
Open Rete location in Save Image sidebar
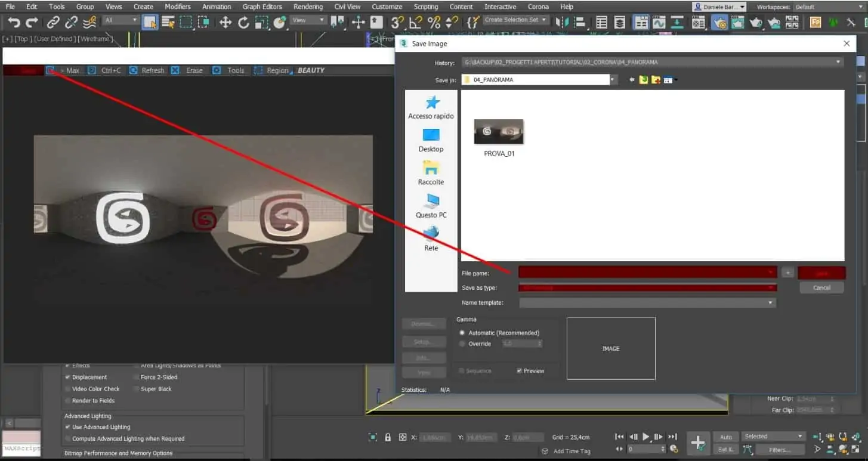tap(431, 239)
